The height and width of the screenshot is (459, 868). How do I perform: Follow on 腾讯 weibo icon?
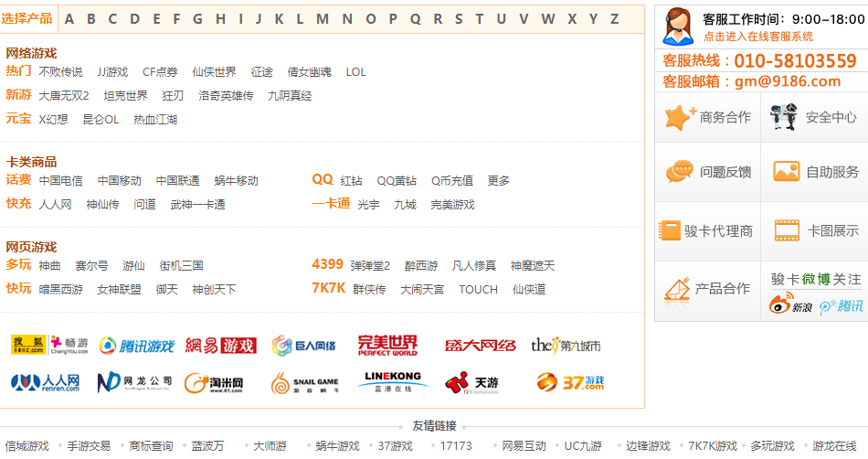click(842, 305)
